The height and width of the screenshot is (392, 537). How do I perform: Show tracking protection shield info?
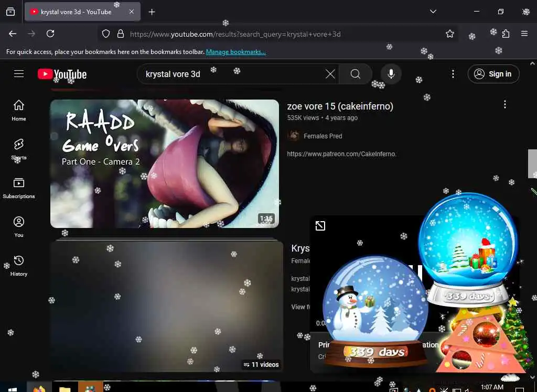(106, 34)
